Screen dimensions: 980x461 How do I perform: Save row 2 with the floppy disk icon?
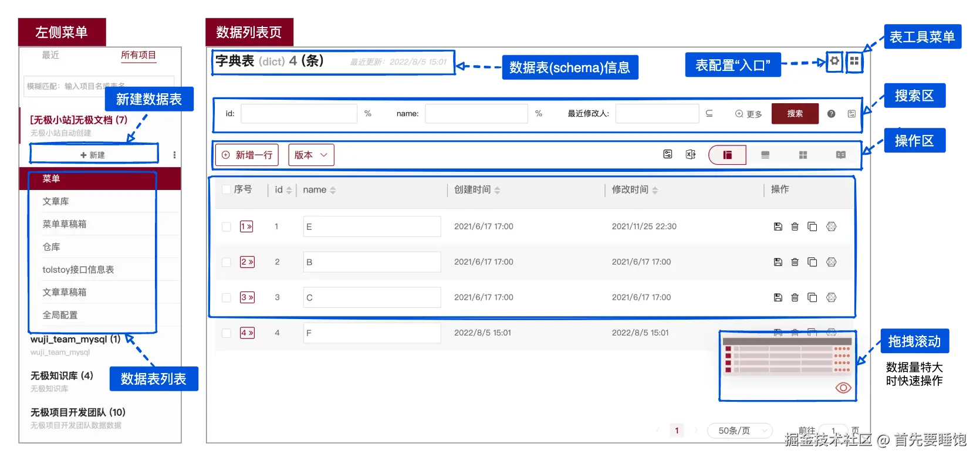[778, 262]
